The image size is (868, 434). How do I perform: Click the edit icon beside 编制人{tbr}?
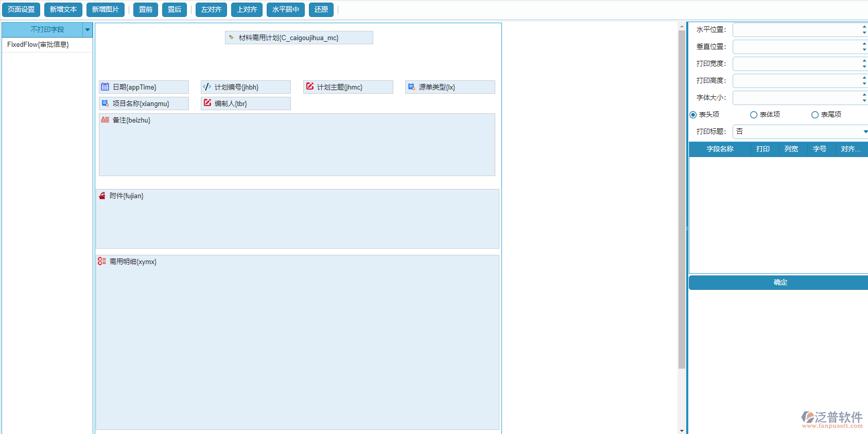[207, 103]
